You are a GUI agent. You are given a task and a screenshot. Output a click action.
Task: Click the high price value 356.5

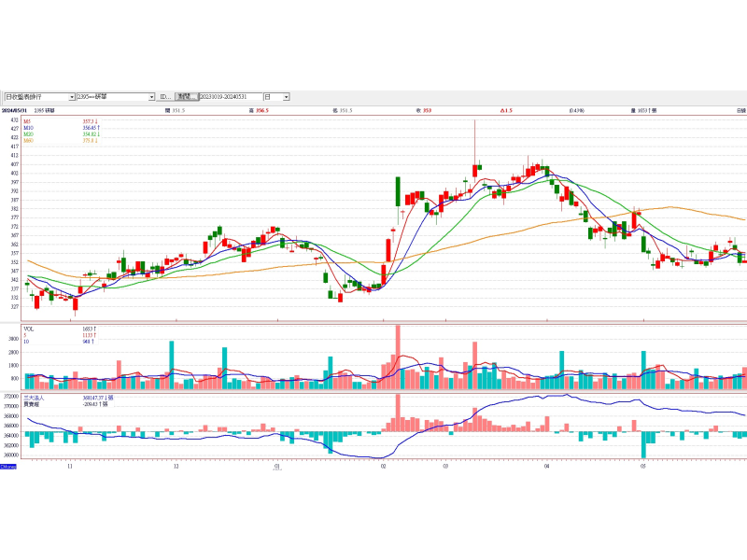pyautogui.click(x=262, y=110)
